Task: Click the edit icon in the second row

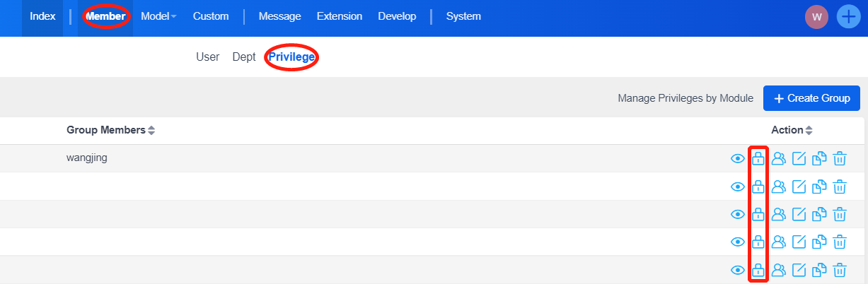Action: 799,187
